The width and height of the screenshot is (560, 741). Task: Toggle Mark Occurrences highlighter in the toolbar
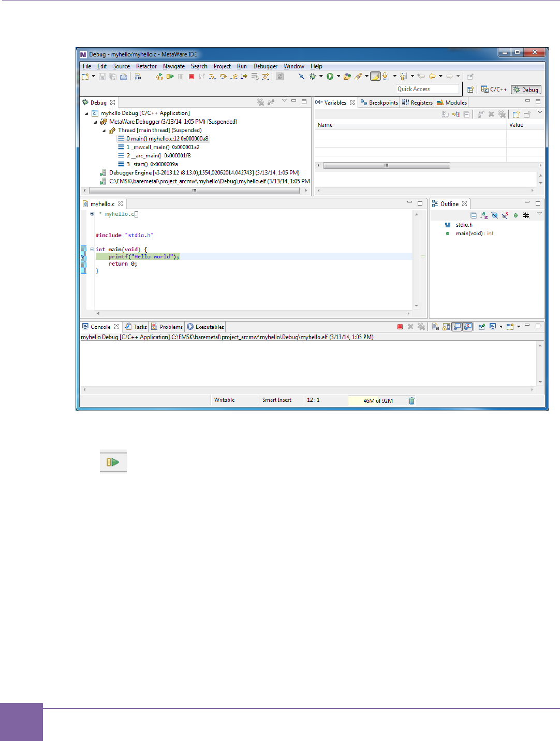pyautogui.click(x=375, y=76)
